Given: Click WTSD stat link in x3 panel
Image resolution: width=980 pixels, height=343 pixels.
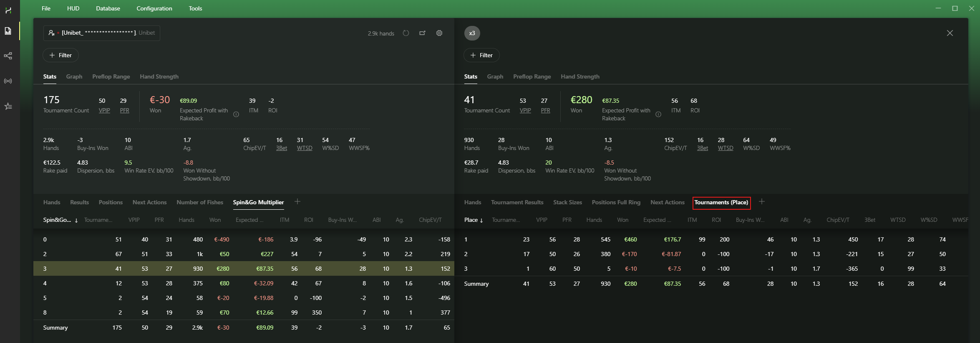Looking at the screenshot, I should tap(726, 148).
